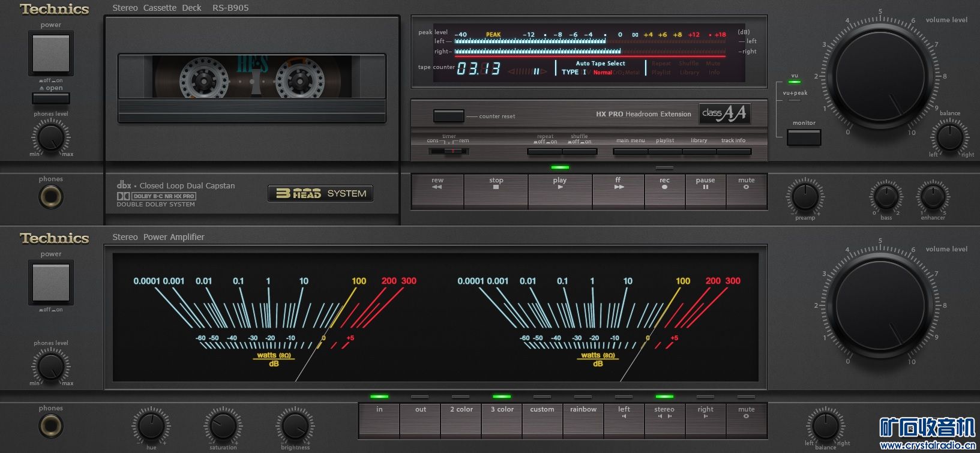Mute the cassette deck transport output

coord(746,191)
